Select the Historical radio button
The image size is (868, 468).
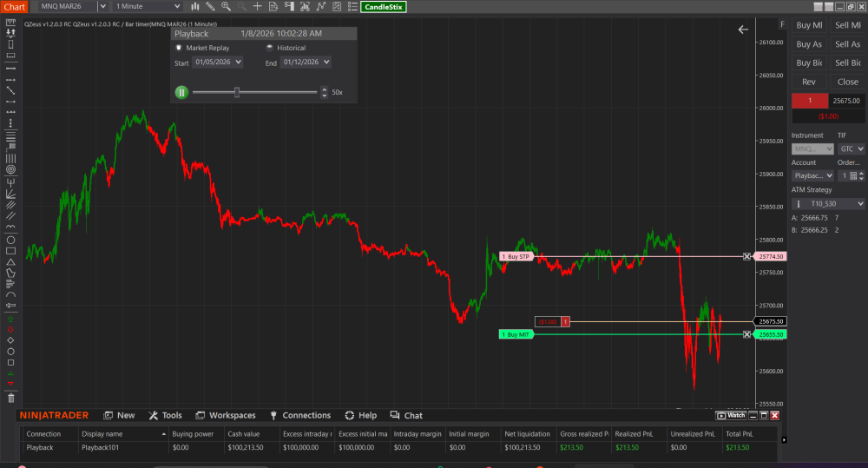point(269,48)
